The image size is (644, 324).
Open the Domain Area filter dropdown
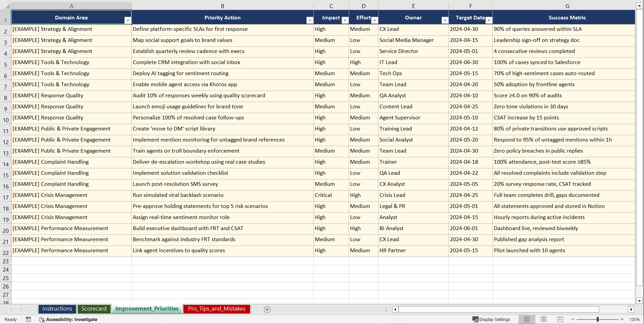(x=128, y=20)
